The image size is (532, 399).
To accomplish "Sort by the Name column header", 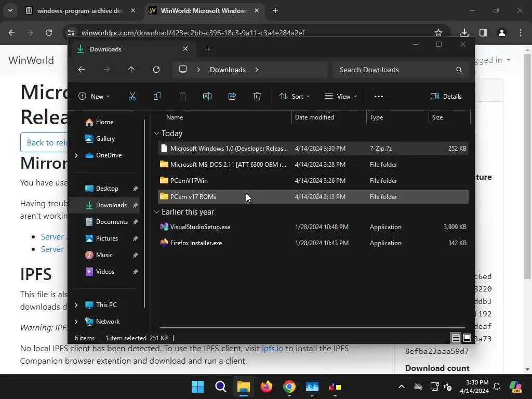I will [175, 117].
